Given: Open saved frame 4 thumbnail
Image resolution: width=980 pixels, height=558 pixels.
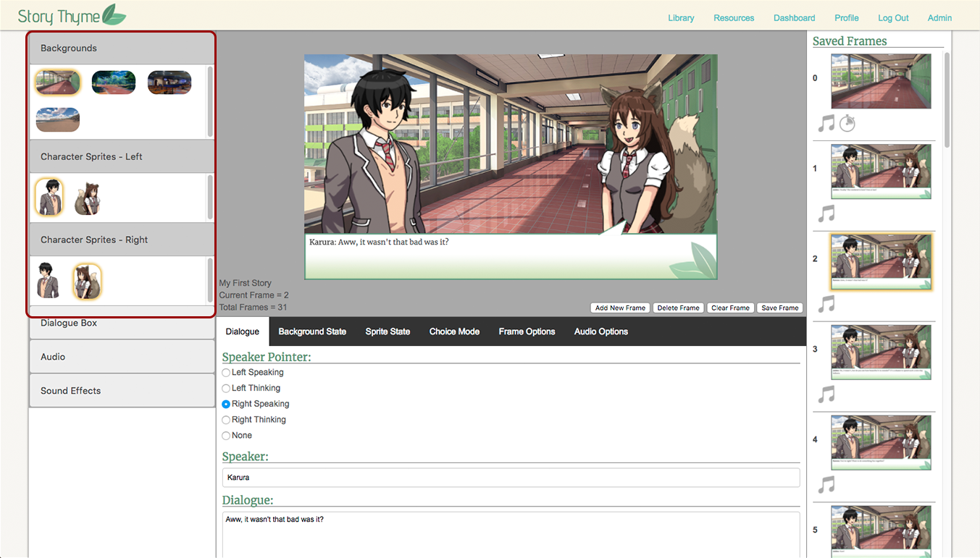Looking at the screenshot, I should click(881, 443).
